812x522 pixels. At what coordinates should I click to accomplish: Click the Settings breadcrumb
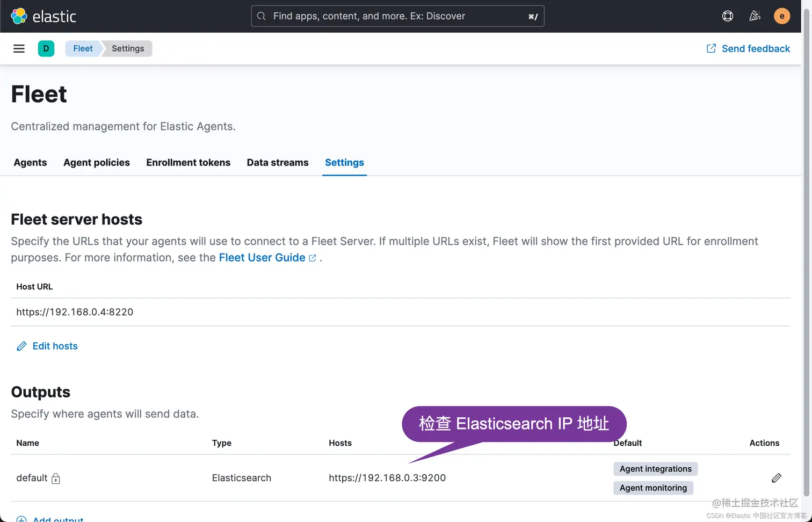[x=128, y=48]
